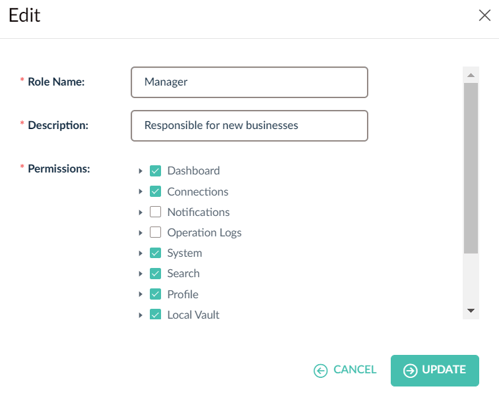Enable the Notifications permission checkbox
Screen dimensions: 499x399
155,212
